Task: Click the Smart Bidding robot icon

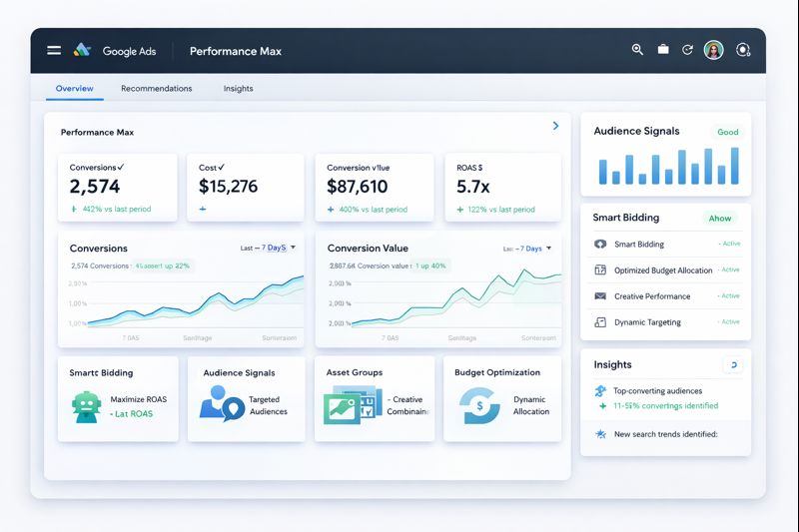Action: (86, 407)
